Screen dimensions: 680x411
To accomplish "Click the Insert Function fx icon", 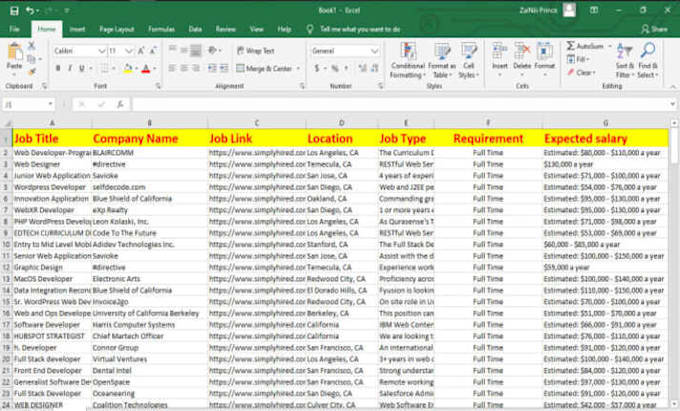I will point(120,104).
